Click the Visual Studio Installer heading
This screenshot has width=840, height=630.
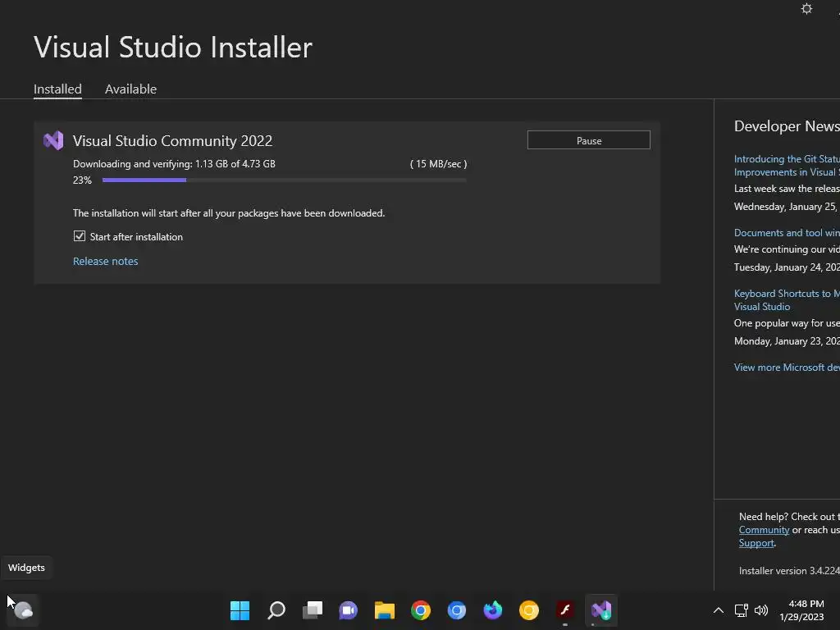coord(173,47)
